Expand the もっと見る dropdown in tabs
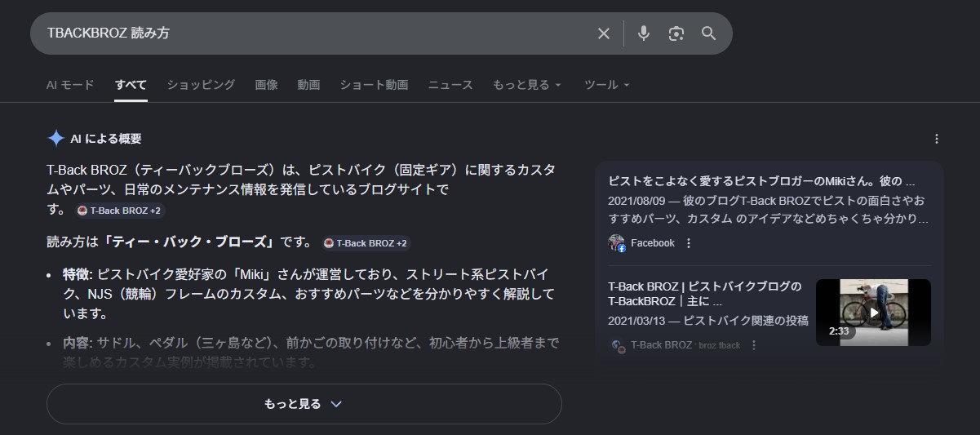 526,85
